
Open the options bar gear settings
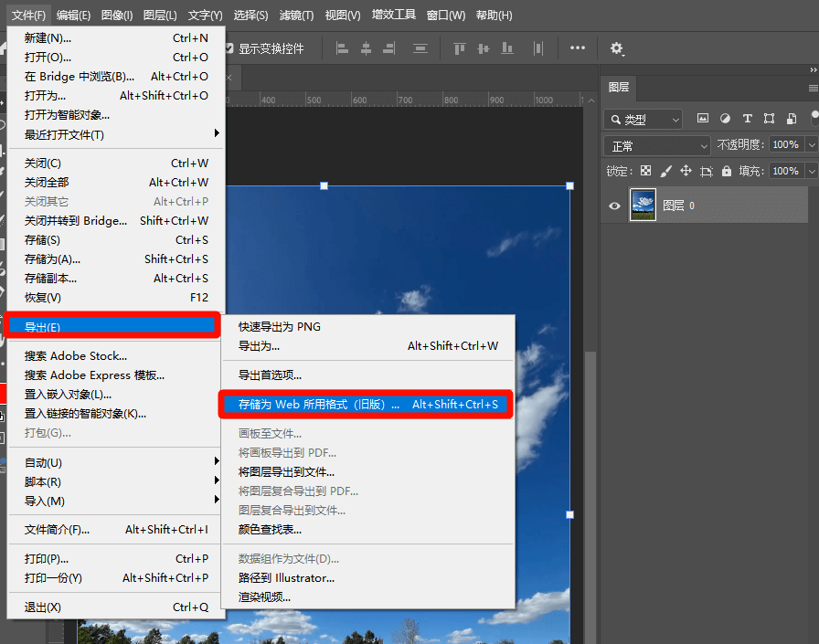pyautogui.click(x=617, y=48)
